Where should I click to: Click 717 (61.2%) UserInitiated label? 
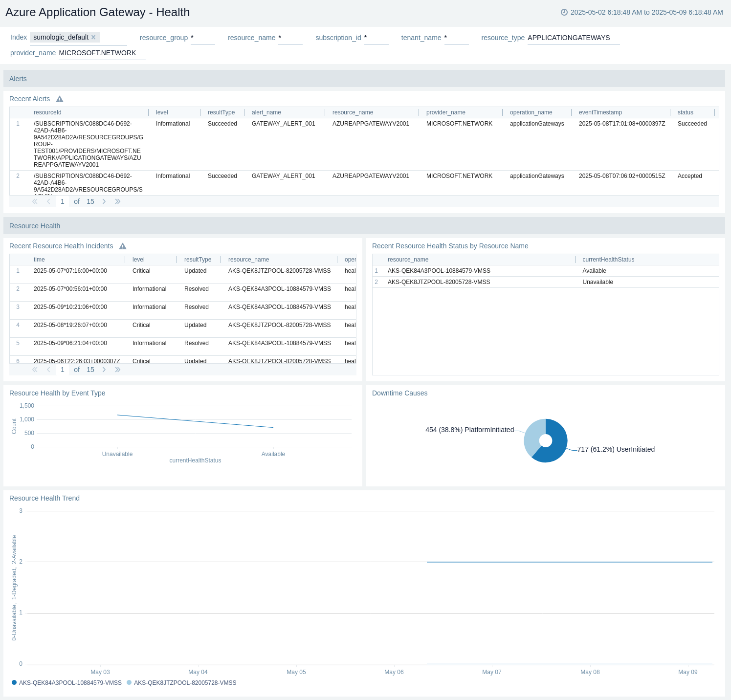pos(616,449)
